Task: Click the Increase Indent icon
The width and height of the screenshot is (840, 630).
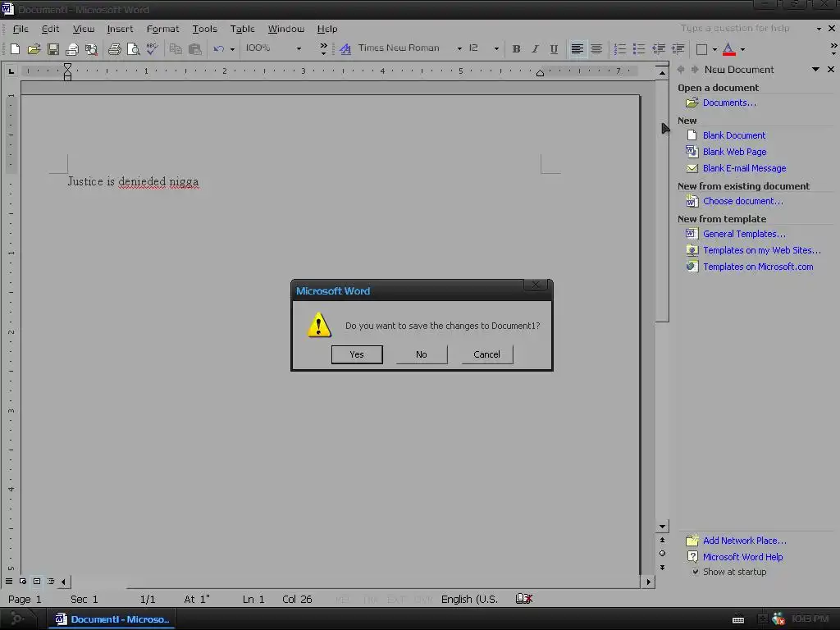Action: pyautogui.click(x=678, y=49)
